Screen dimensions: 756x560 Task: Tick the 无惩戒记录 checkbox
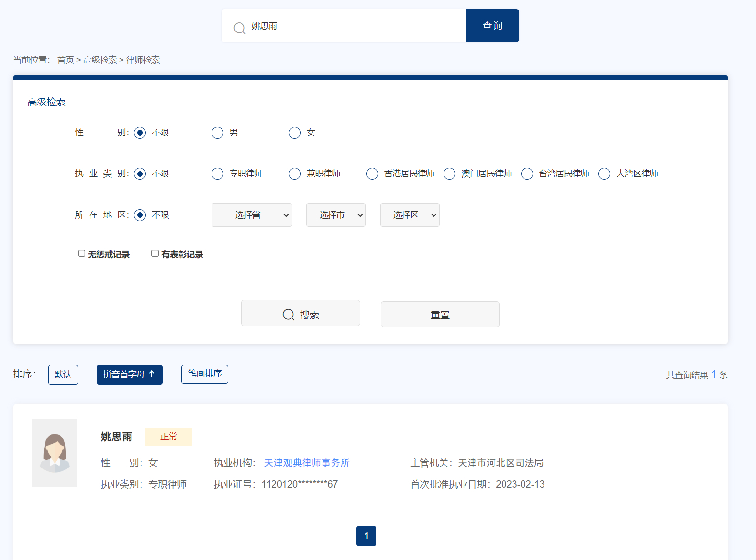pos(81,254)
